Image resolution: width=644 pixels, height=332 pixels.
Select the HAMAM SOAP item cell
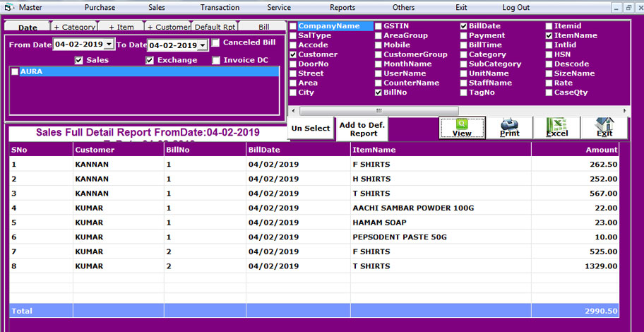coord(441,223)
